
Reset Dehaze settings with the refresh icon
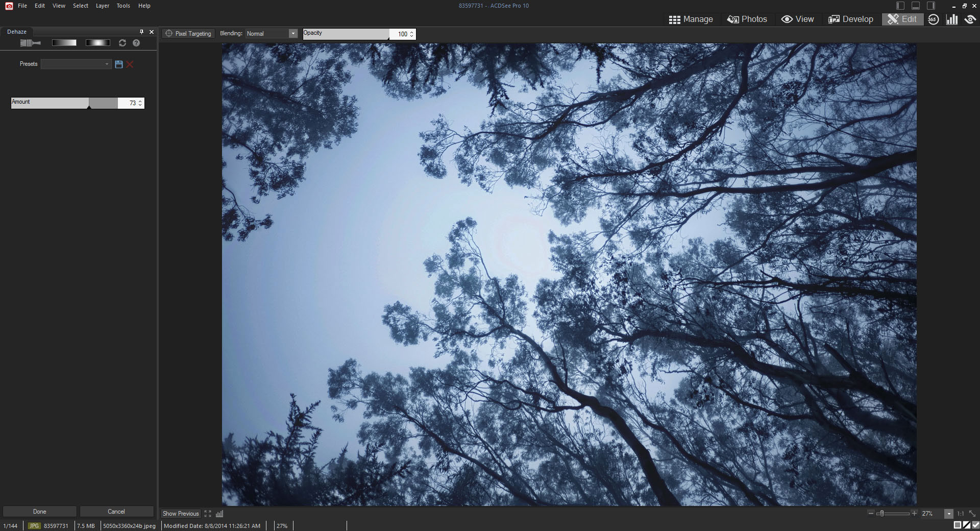click(x=122, y=43)
